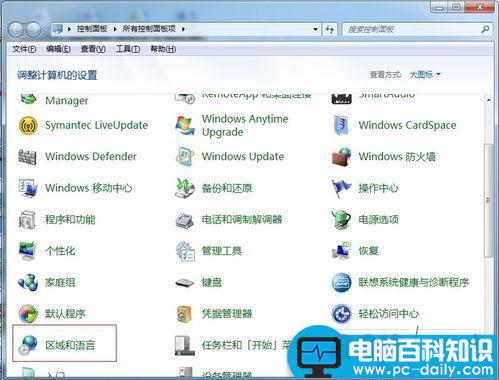Click the Back navigation button
This screenshot has width=499, height=380.
click(x=16, y=30)
